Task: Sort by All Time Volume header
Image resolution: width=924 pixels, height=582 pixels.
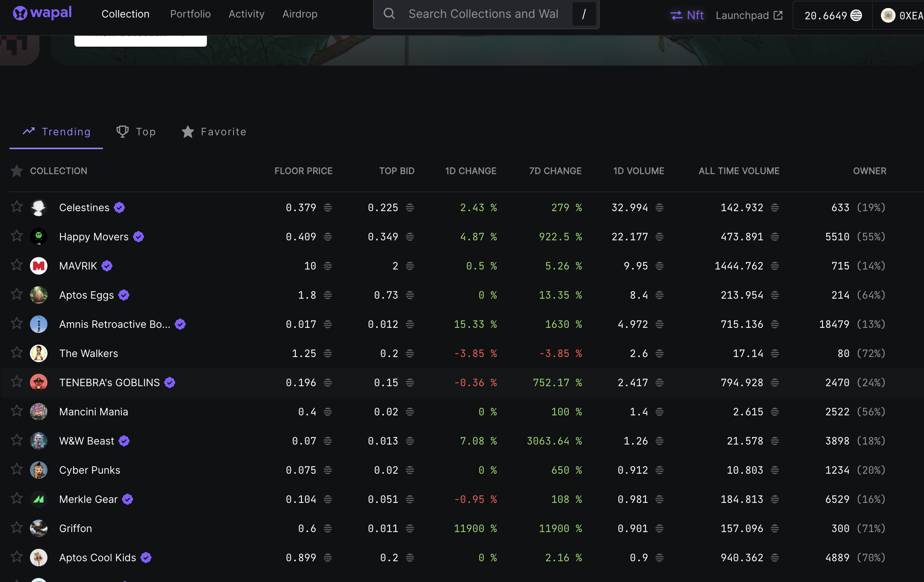Action: click(x=739, y=171)
